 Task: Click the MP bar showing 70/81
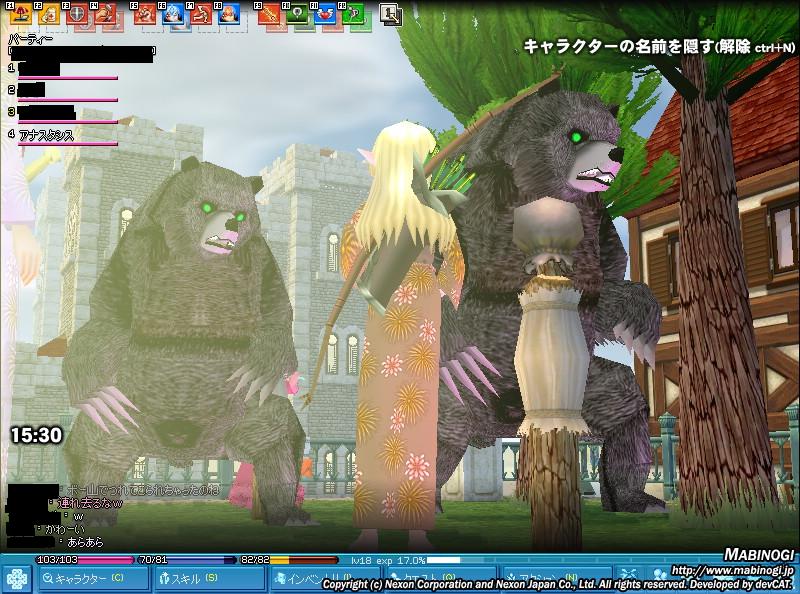tap(187, 560)
